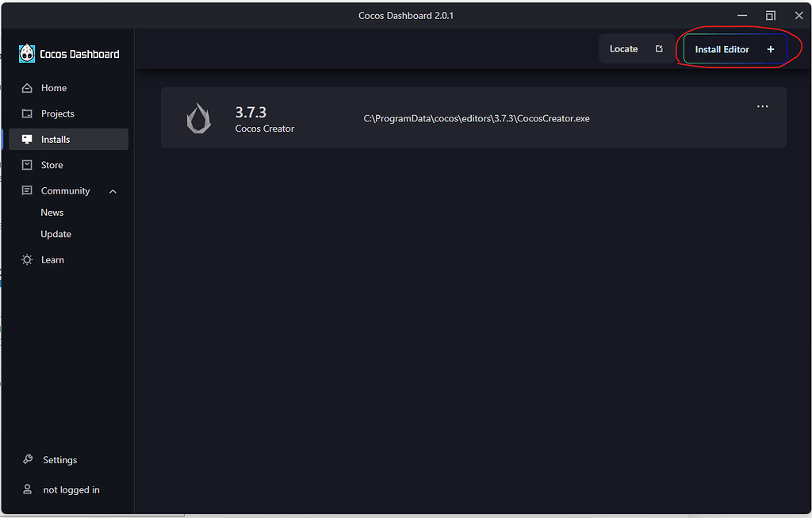Click the Cocos Creator flame logo thumbnail
Screen dimensions: 812x518
click(x=198, y=117)
